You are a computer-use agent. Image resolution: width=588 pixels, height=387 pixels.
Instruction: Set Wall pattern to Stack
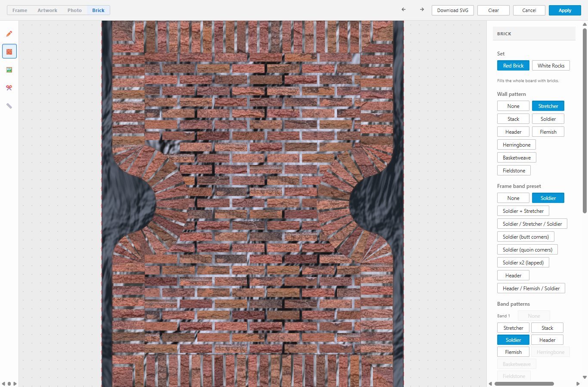(x=513, y=119)
